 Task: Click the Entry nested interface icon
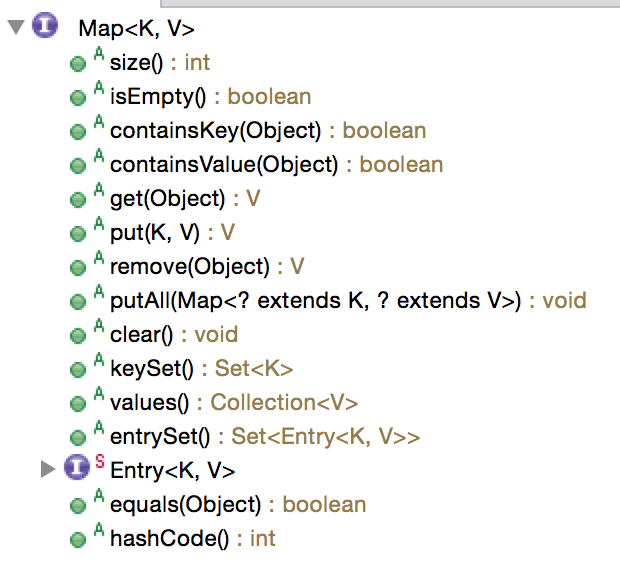[76, 469]
